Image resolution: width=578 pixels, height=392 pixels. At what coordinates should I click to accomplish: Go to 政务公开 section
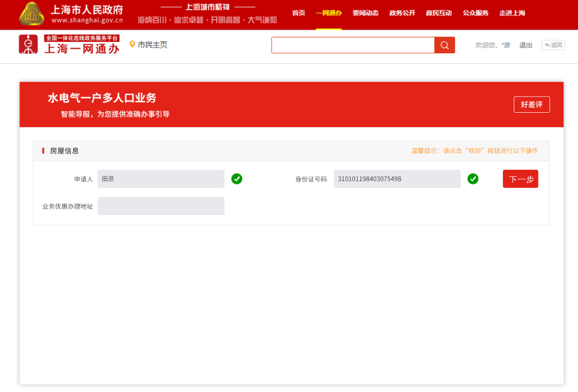402,13
